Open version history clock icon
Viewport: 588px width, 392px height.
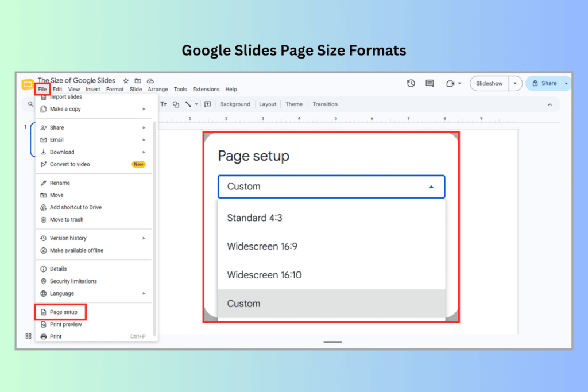coord(411,83)
